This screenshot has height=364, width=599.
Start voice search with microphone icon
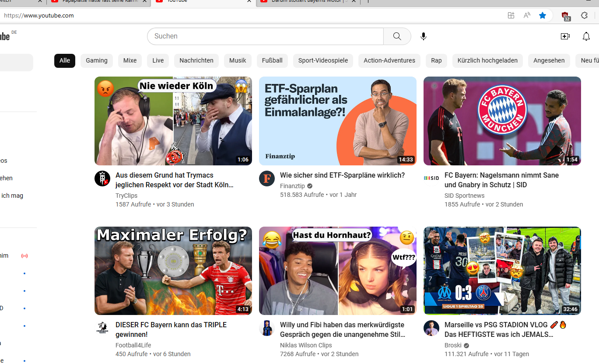(x=423, y=36)
